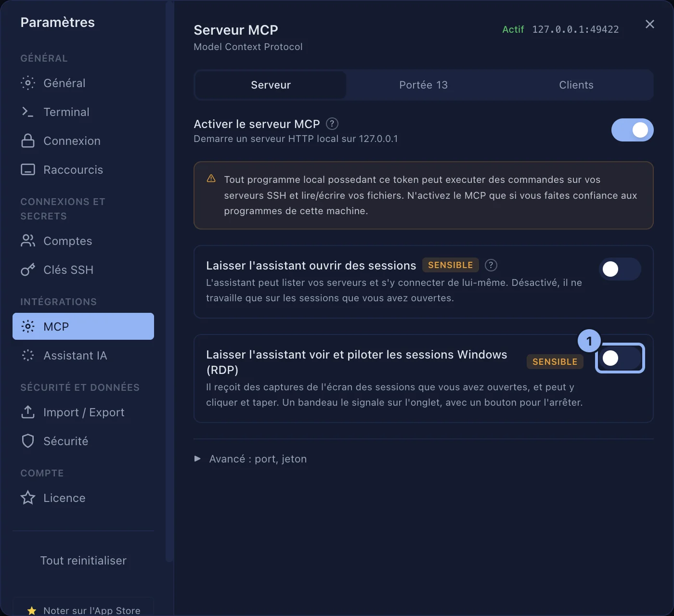Image resolution: width=674 pixels, height=616 pixels.
Task: Switch to the Serveur tab
Action: tap(271, 85)
